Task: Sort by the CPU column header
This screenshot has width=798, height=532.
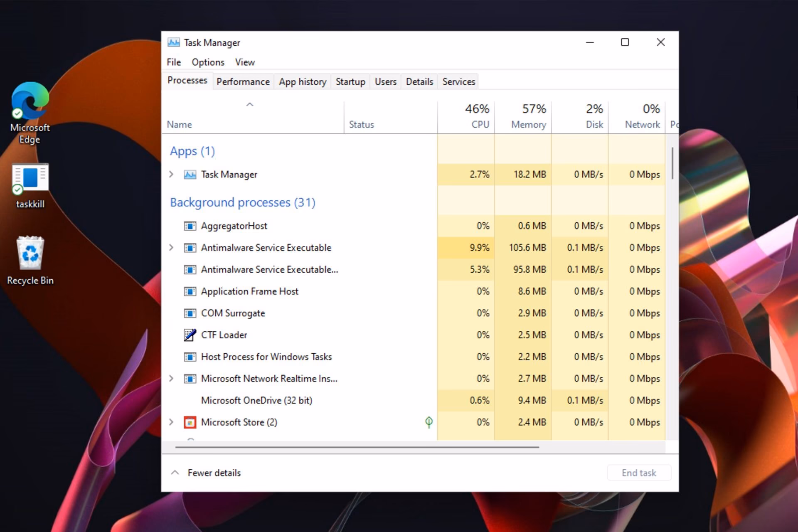Action: [466, 117]
